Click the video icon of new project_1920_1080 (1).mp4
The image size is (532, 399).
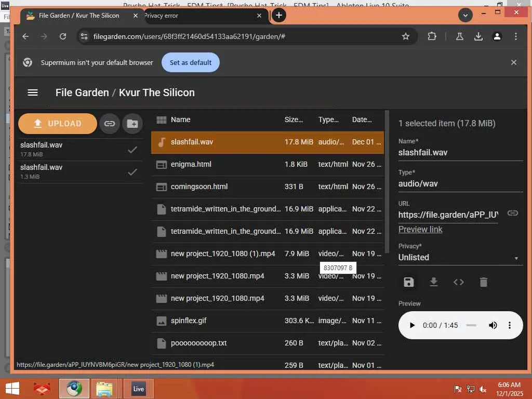point(162,254)
